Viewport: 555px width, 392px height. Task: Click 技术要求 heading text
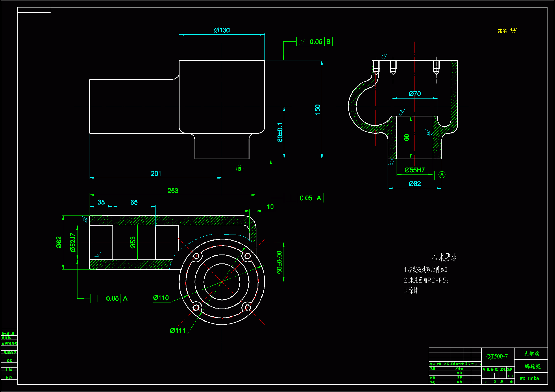pos(444,257)
